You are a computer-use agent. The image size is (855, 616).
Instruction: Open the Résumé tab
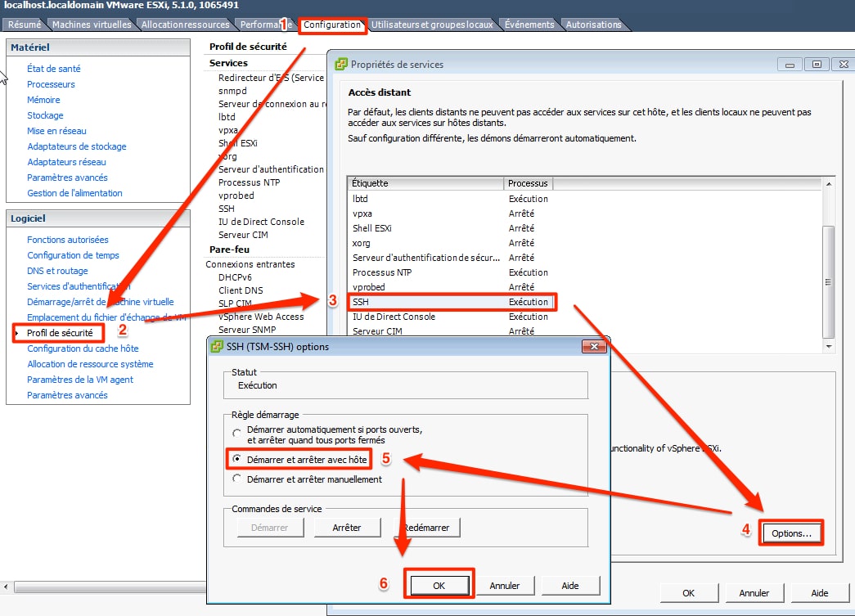24,25
